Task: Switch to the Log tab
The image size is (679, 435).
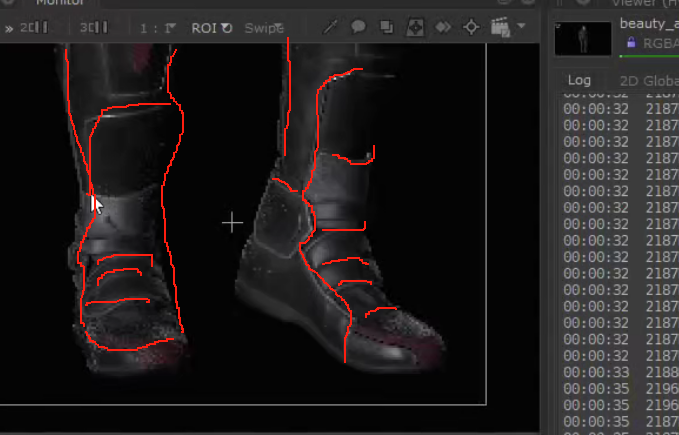Action: [x=579, y=80]
